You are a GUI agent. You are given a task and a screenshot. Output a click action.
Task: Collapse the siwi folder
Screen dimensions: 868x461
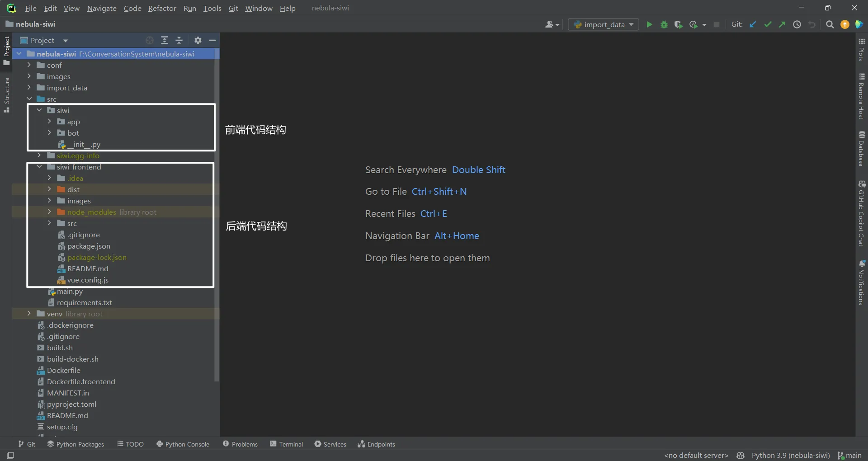[39, 110]
